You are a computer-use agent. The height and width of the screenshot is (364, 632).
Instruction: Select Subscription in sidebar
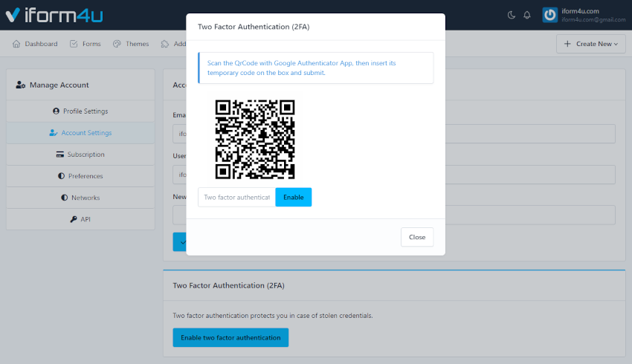[x=80, y=155]
